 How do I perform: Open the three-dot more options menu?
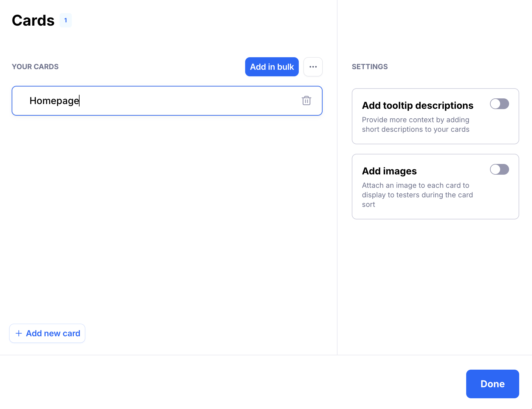click(x=313, y=67)
